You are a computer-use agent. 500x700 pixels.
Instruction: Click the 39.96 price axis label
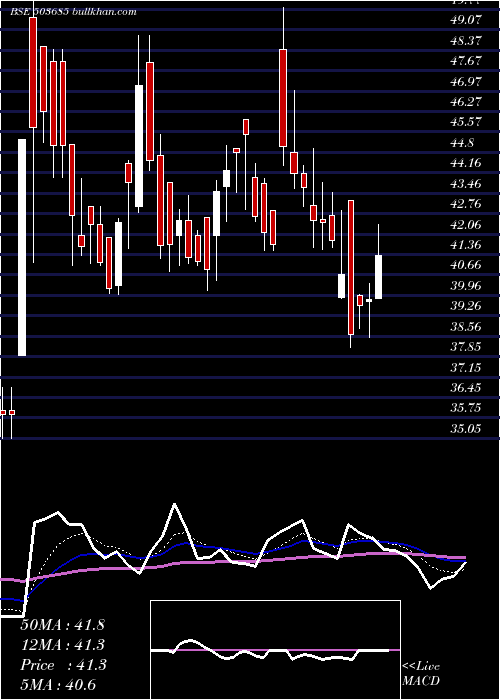pyautogui.click(x=467, y=285)
